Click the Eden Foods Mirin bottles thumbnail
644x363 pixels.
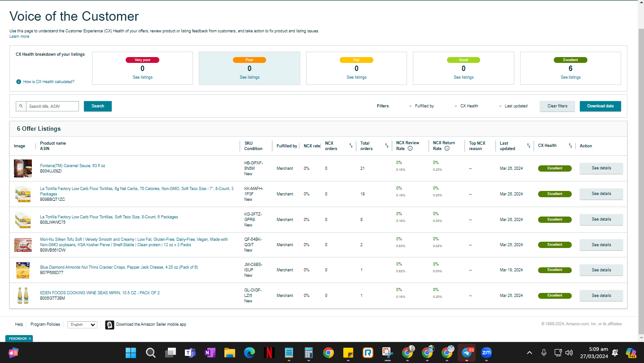click(23, 296)
